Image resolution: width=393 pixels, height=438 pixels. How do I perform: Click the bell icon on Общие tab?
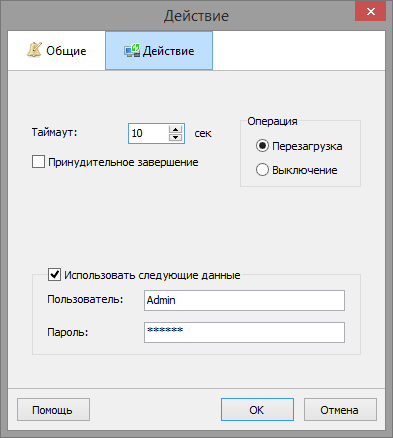tap(35, 50)
